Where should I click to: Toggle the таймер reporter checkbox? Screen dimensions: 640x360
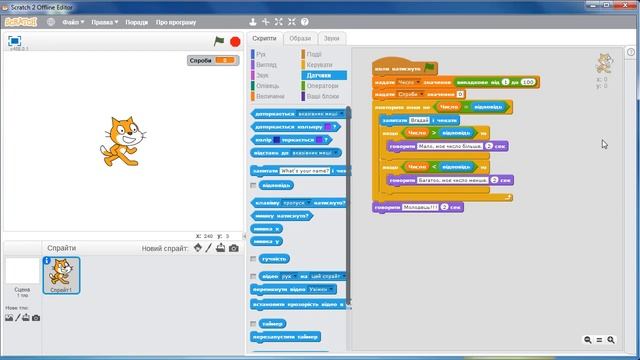coord(253,324)
